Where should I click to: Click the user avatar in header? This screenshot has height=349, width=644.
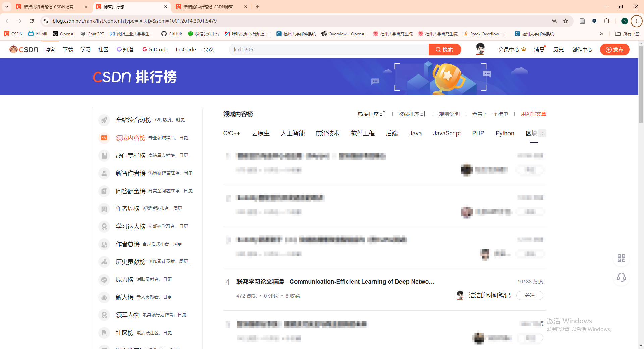480,49
